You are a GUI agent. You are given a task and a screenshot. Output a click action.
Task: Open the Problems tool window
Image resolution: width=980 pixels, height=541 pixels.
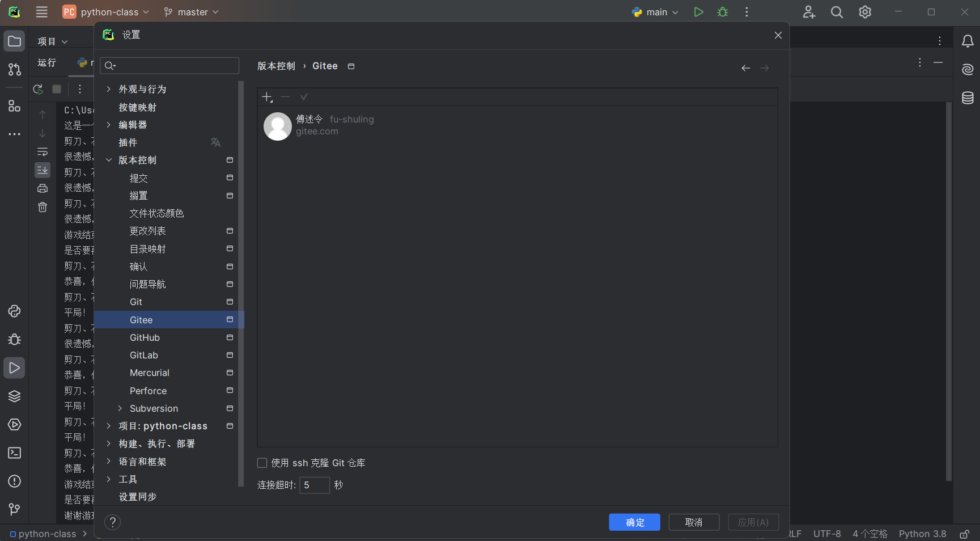15,481
